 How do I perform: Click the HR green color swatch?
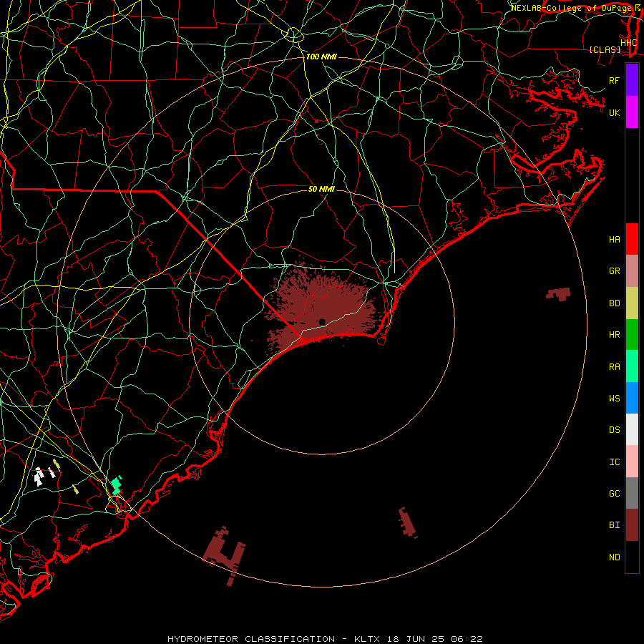click(632, 334)
